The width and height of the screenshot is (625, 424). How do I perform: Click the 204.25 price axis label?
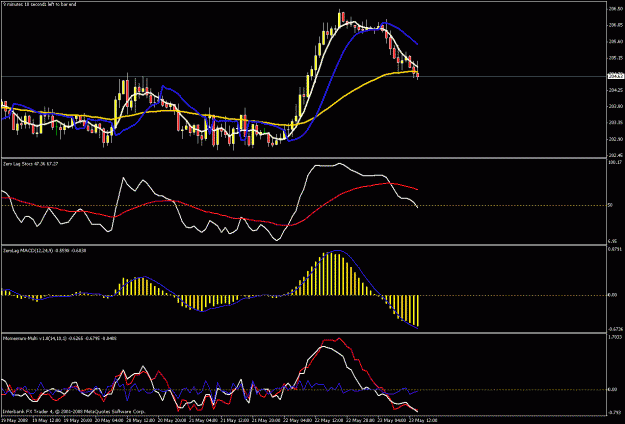click(614, 90)
